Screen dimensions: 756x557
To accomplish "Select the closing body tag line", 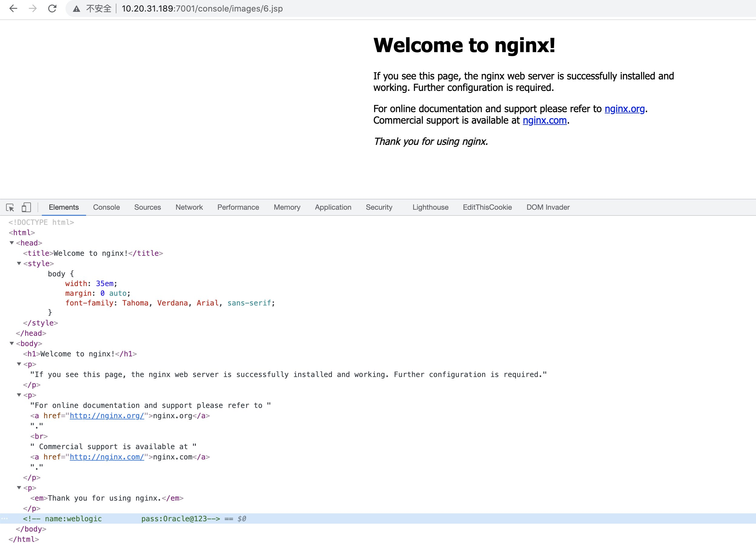I will point(31,529).
